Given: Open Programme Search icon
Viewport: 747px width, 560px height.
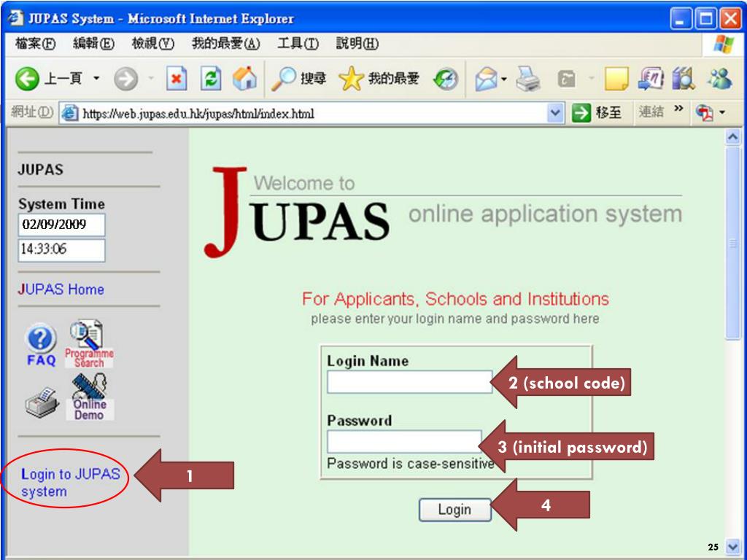Looking at the screenshot, I should click(x=89, y=344).
